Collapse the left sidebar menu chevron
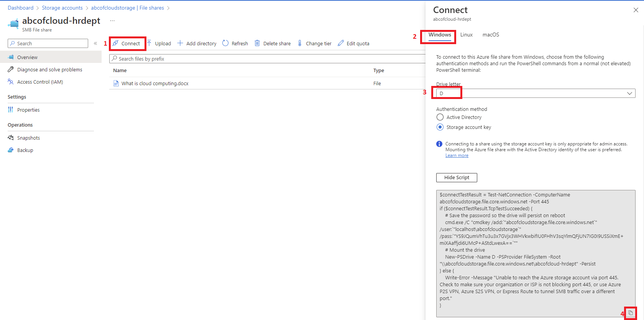Viewport: 644px width, 320px height. click(x=95, y=43)
